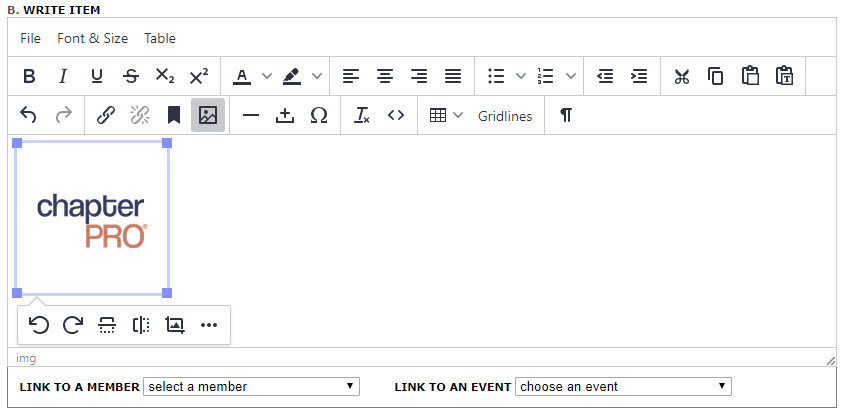851x415 pixels.
Task: Toggle underline formatting
Action: click(x=97, y=76)
